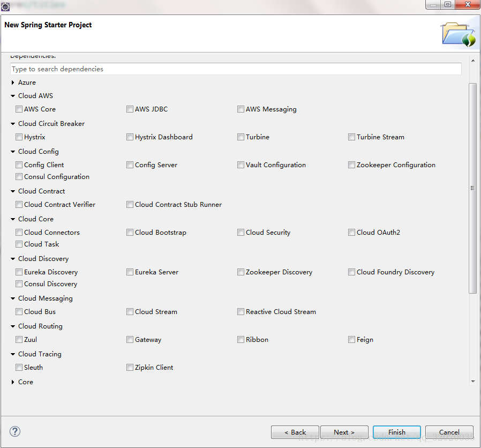The width and height of the screenshot is (481, 448).
Task: Click the Eclipse window icon in title bar
Action: click(x=5, y=6)
